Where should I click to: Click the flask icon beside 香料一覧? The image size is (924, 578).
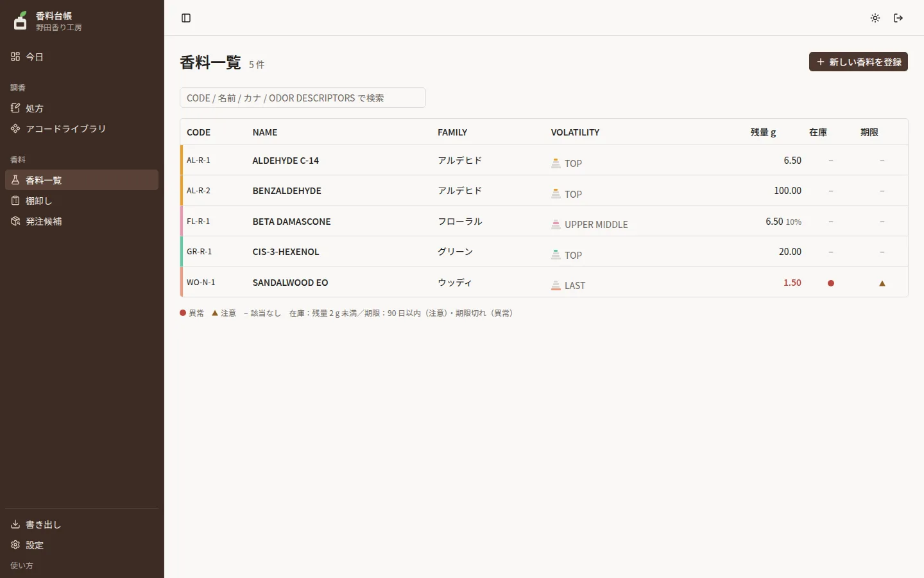pyautogui.click(x=15, y=180)
